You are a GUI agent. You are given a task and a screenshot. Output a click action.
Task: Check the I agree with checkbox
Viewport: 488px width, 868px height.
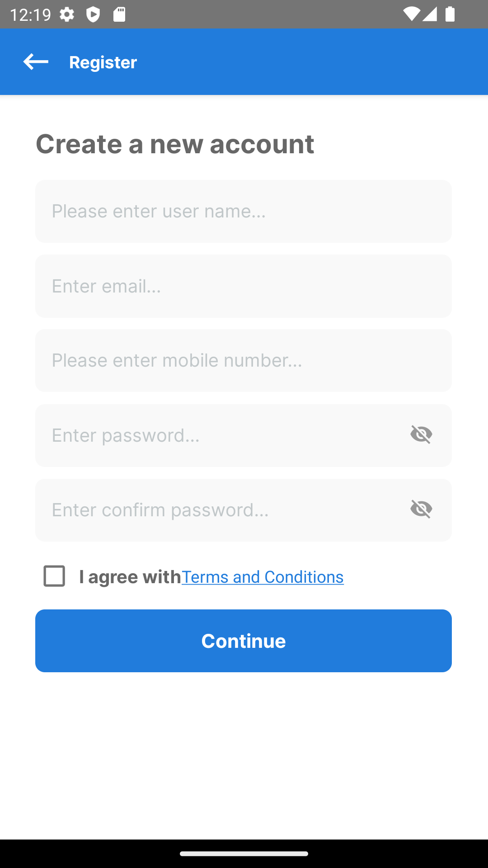click(x=54, y=576)
